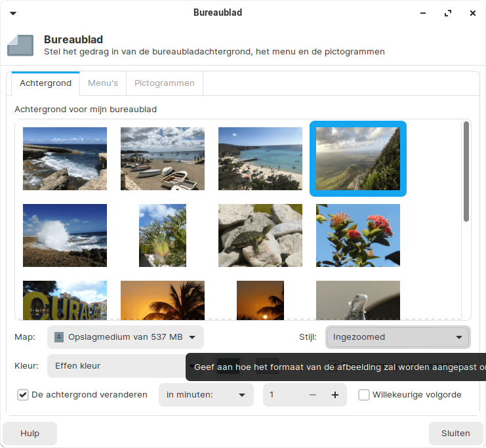Open the 'in minuten:' dropdown
This screenshot has height=448, width=486.
pos(206,395)
